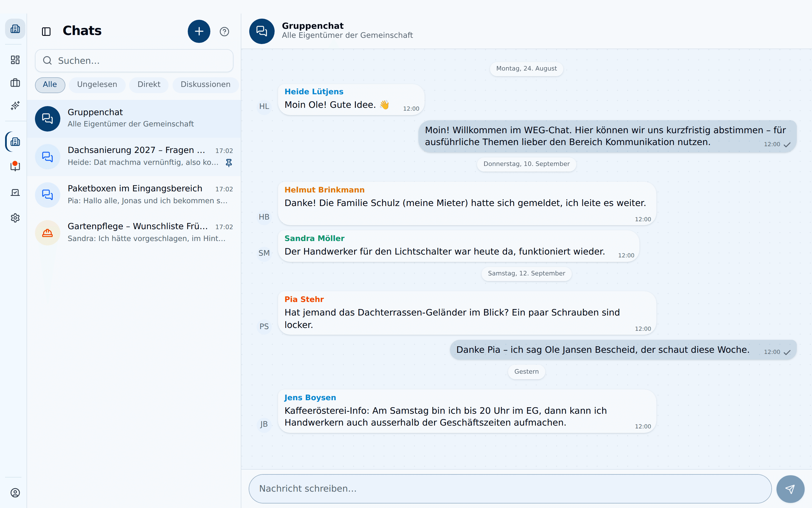Click the PS avatar initials

pyautogui.click(x=264, y=327)
